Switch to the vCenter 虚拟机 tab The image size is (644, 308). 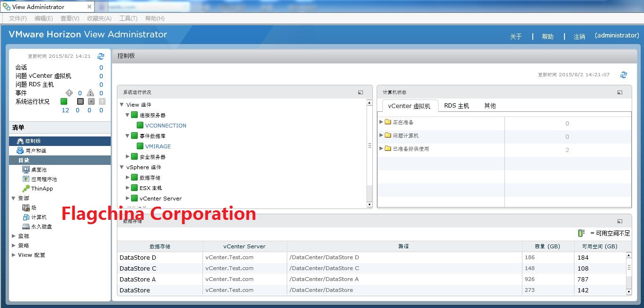(409, 106)
